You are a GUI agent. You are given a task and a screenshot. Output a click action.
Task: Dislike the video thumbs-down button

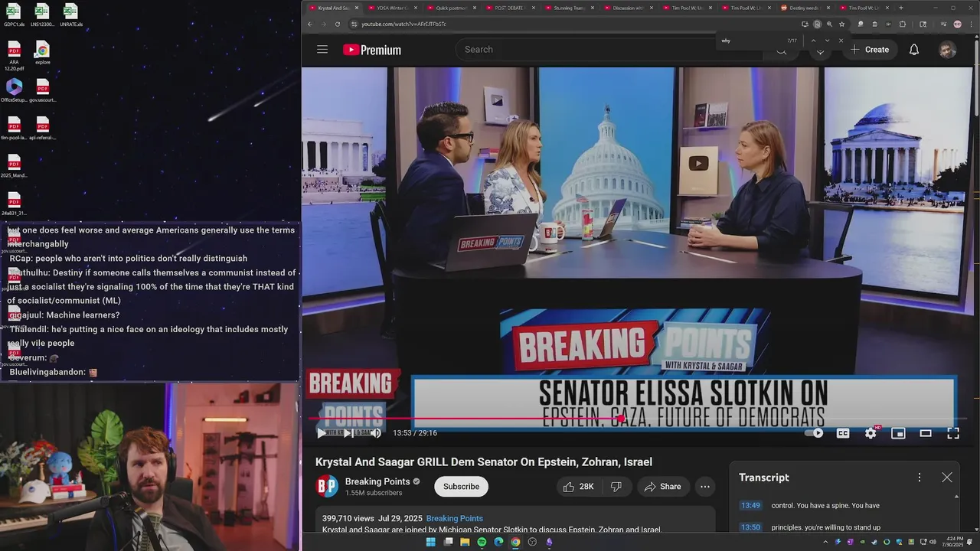coord(616,487)
